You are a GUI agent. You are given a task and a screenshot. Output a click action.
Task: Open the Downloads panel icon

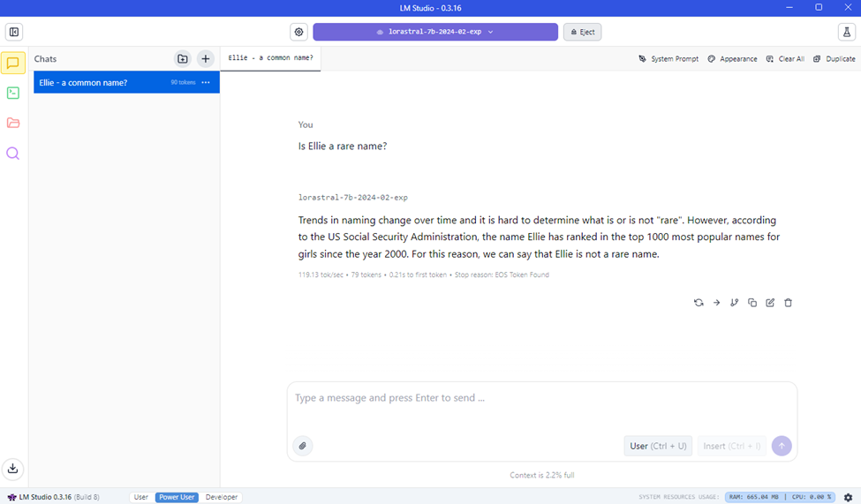tap(13, 469)
